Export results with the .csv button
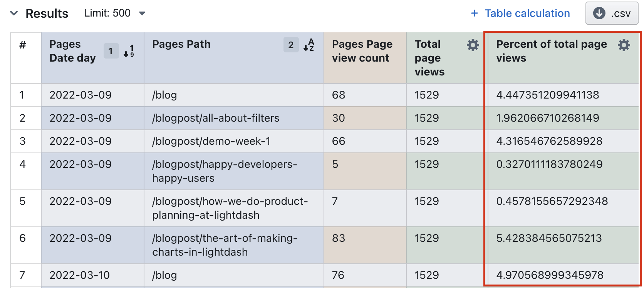This screenshot has width=644, height=288. point(612,13)
